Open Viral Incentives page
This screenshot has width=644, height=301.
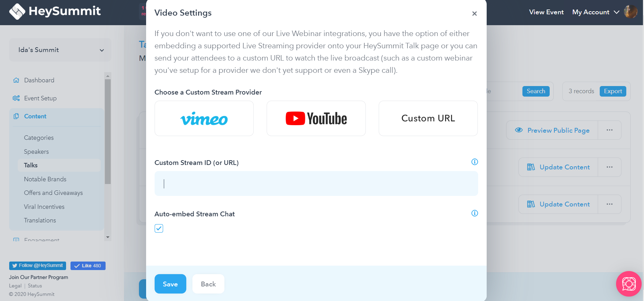44,207
